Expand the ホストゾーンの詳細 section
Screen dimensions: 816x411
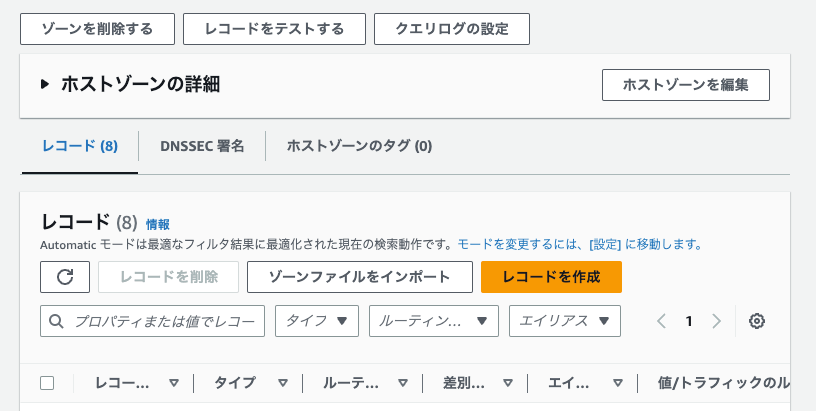pos(45,84)
